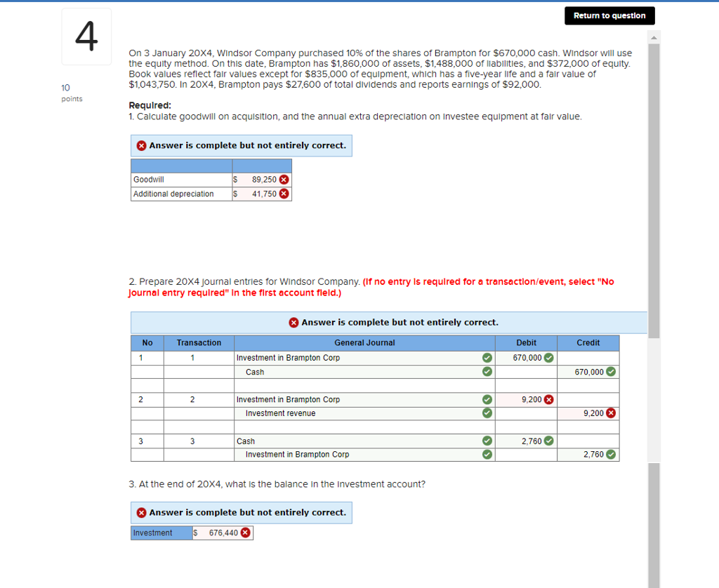Viewport: 719px width, 588px height.
Task: Click green checkmark beside Investment in Brampton Corp
Action: [x=487, y=357]
